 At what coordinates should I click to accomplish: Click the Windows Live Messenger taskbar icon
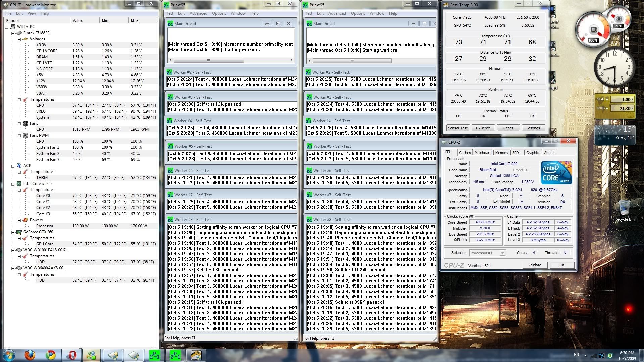point(91,355)
